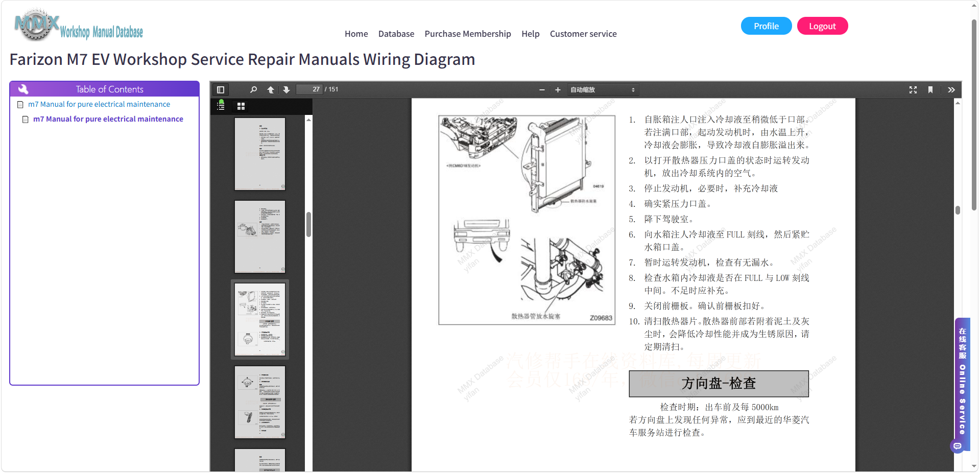
Task: Click the thumbnail sidebar scrollbar handle
Action: point(308,224)
